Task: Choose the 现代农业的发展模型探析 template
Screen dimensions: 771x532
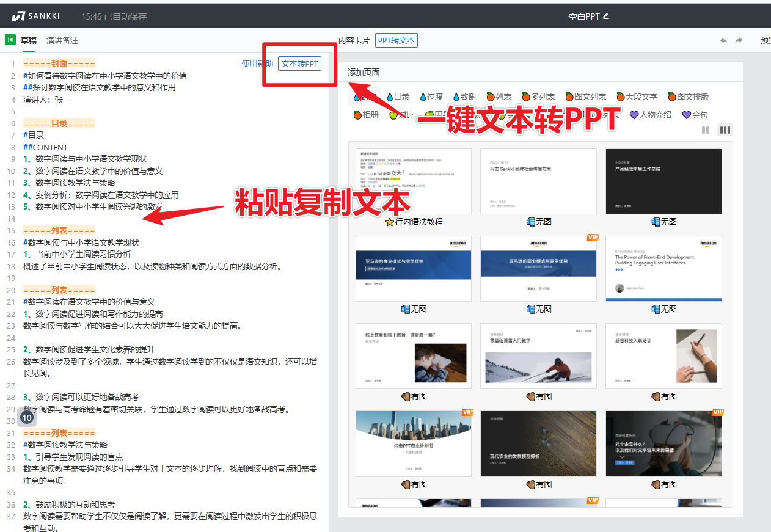Action: (538, 443)
